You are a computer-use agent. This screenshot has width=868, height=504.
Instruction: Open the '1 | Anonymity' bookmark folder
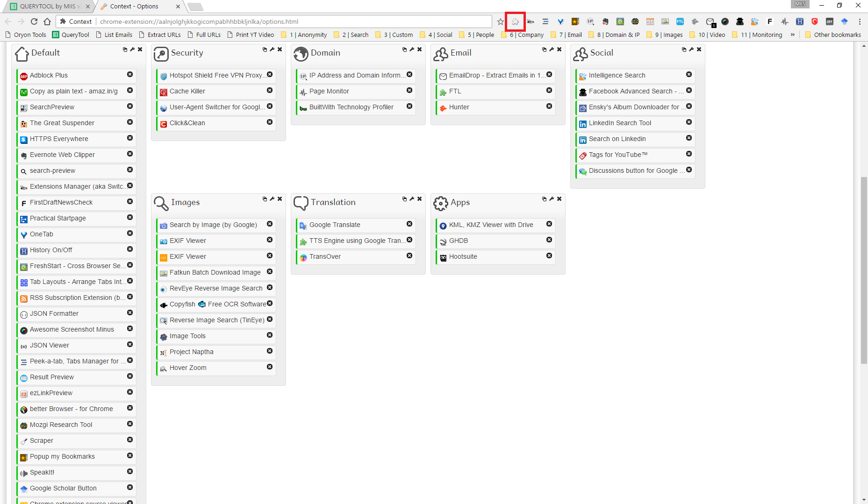click(304, 35)
